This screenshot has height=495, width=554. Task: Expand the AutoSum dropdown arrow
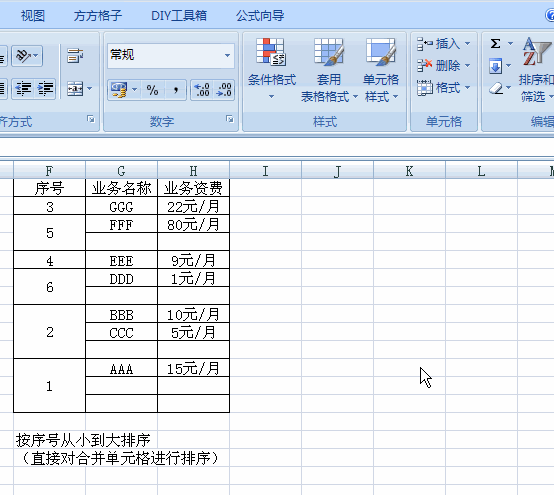[510, 43]
